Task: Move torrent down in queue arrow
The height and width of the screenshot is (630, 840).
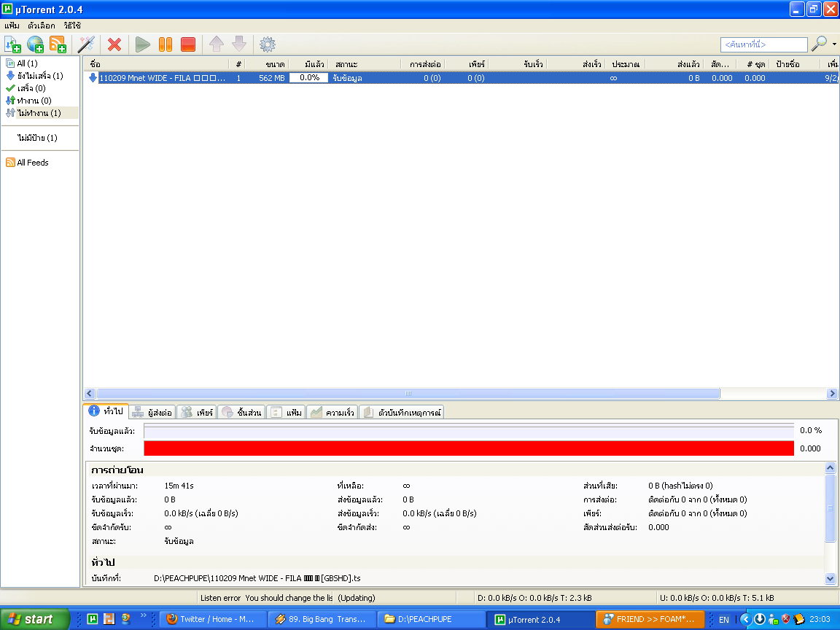Action: (x=239, y=44)
